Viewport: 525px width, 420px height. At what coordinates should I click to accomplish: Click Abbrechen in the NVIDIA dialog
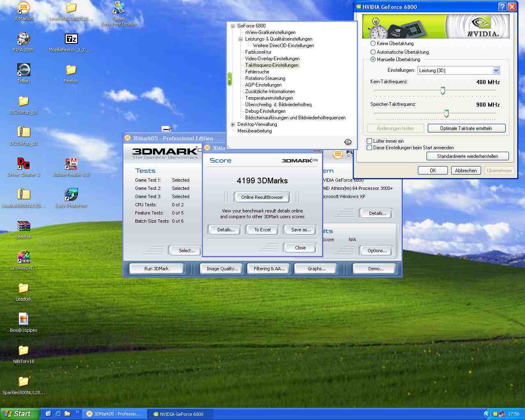point(466,170)
